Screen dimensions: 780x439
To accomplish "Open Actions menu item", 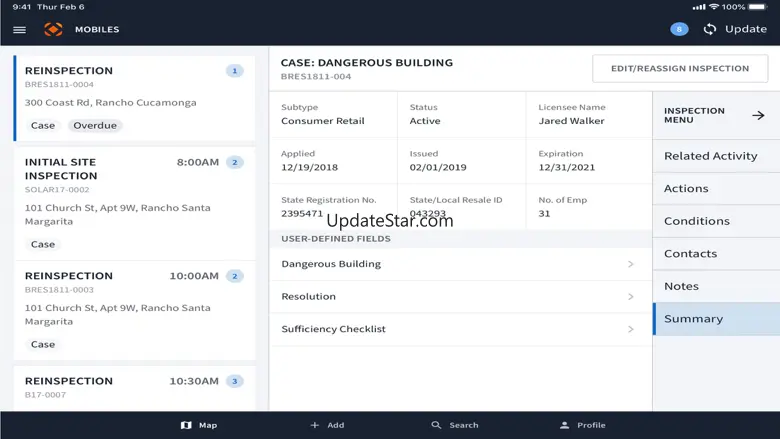I will pyautogui.click(x=716, y=188).
